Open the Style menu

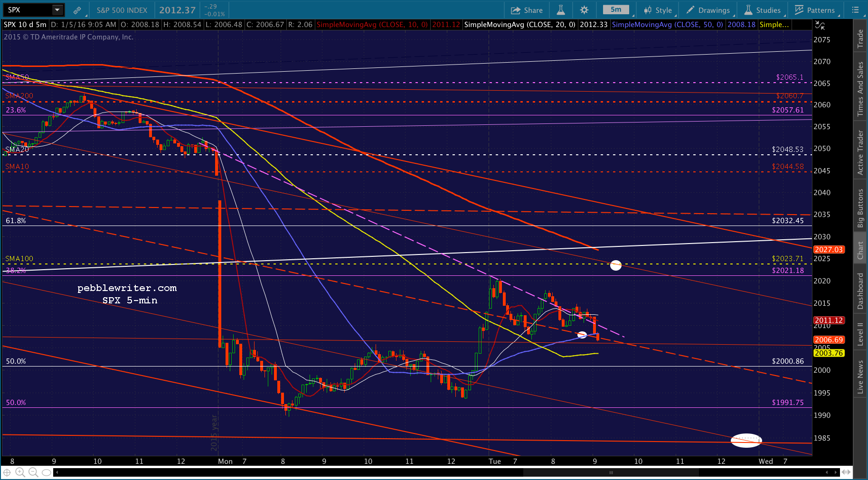pos(658,10)
